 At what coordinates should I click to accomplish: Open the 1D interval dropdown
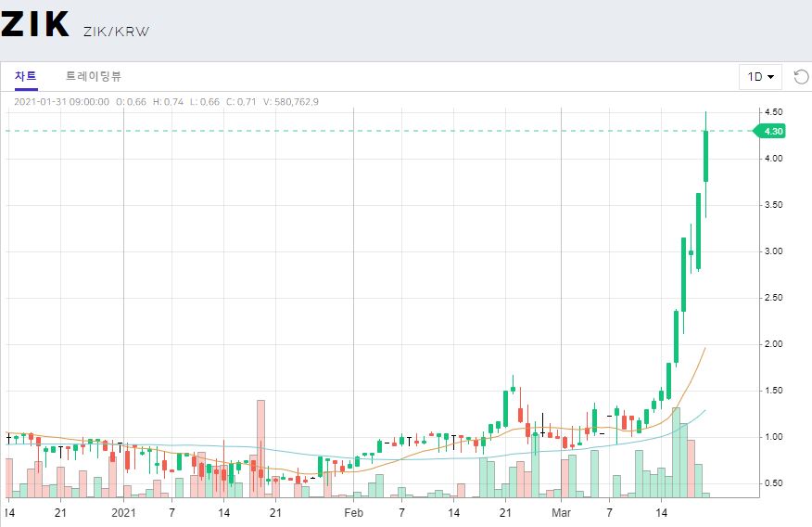click(x=760, y=77)
